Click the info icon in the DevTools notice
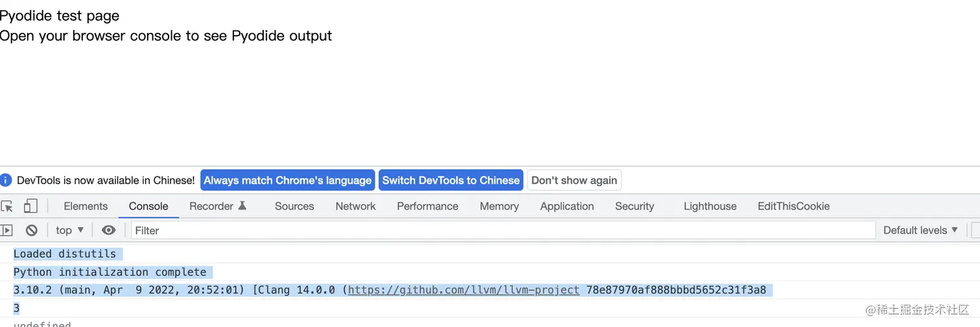The height and width of the screenshot is (327, 980). (x=6, y=180)
